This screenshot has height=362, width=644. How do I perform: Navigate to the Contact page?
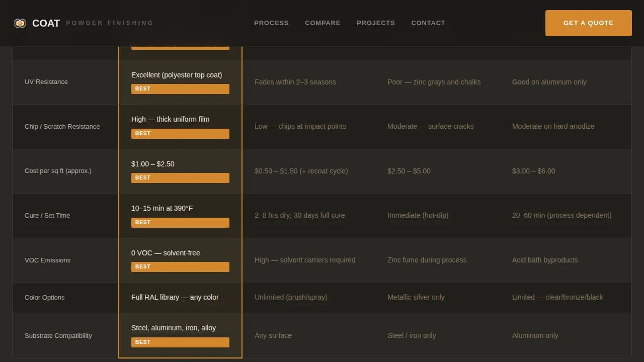click(x=428, y=23)
